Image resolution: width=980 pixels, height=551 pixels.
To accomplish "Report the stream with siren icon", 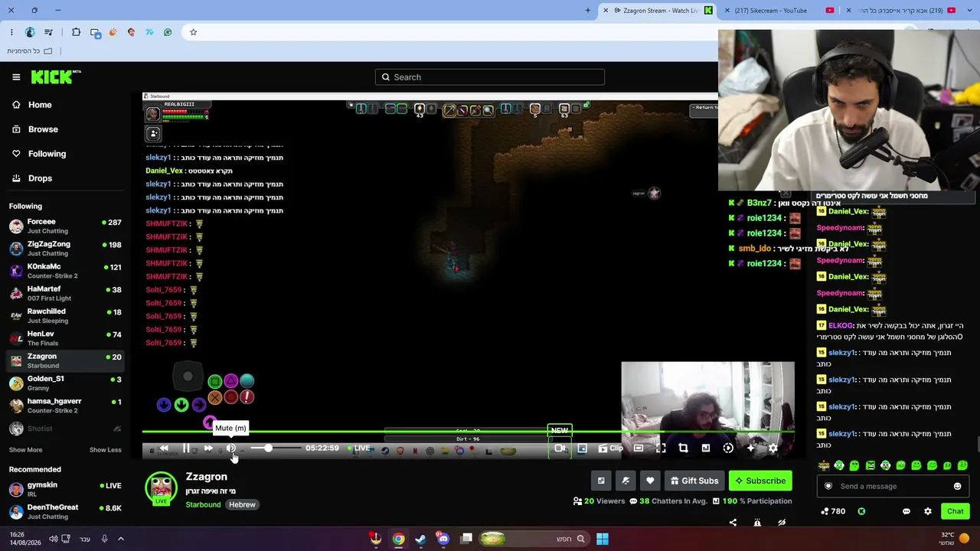I will (757, 523).
